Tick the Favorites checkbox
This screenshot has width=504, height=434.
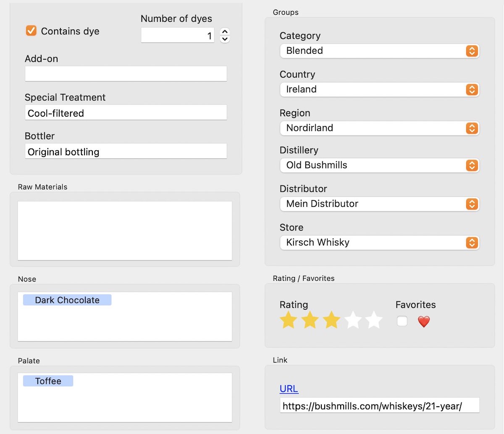[402, 321]
